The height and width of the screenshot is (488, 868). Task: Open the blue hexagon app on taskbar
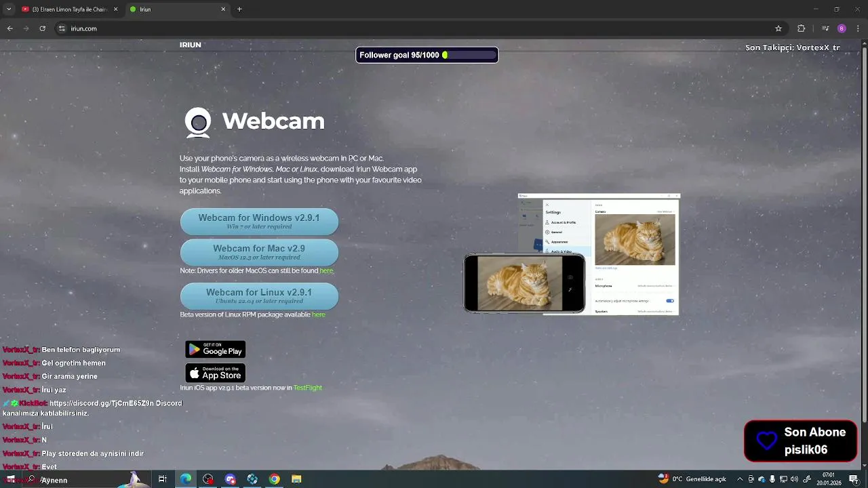(x=252, y=479)
